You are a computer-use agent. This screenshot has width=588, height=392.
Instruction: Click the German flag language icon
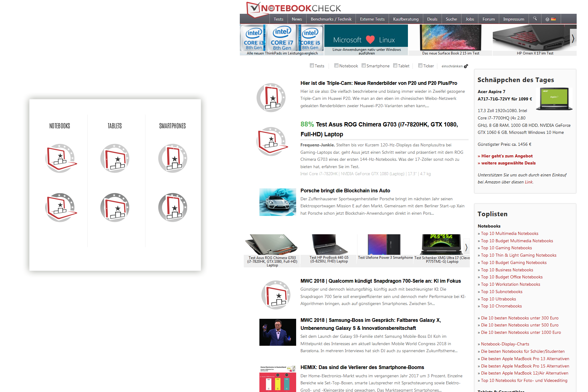553,19
